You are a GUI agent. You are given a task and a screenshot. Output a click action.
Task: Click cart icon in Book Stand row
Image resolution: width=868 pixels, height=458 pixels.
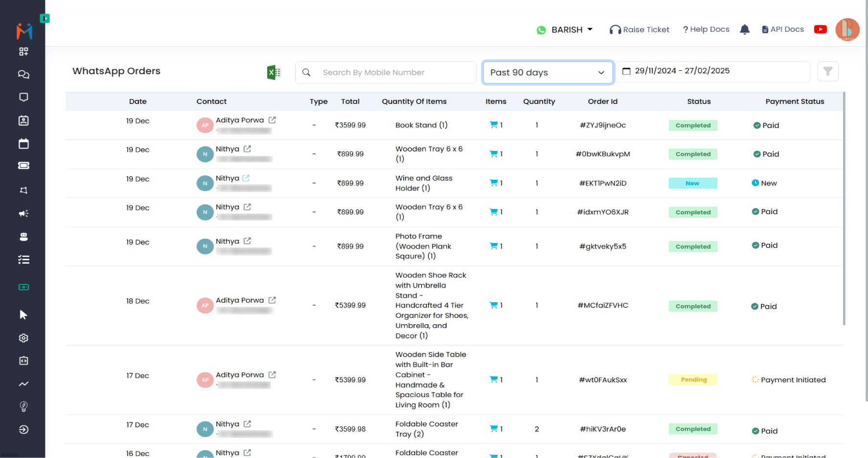[494, 125]
